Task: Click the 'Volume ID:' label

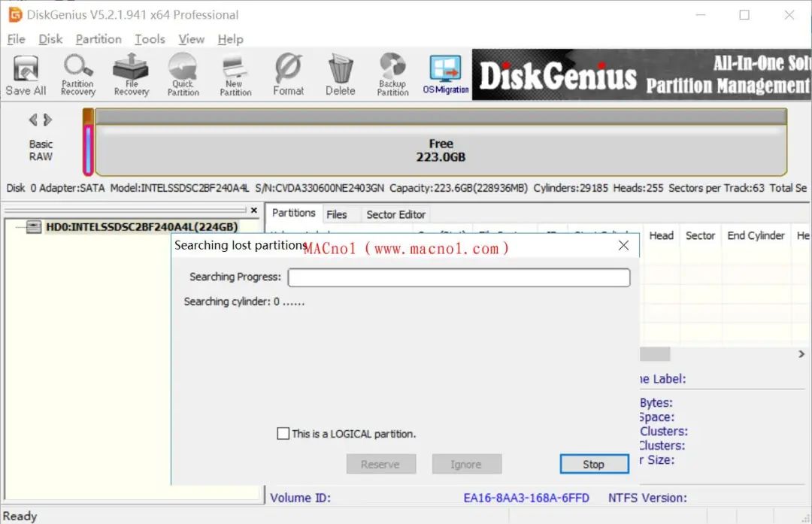Action: [300, 498]
